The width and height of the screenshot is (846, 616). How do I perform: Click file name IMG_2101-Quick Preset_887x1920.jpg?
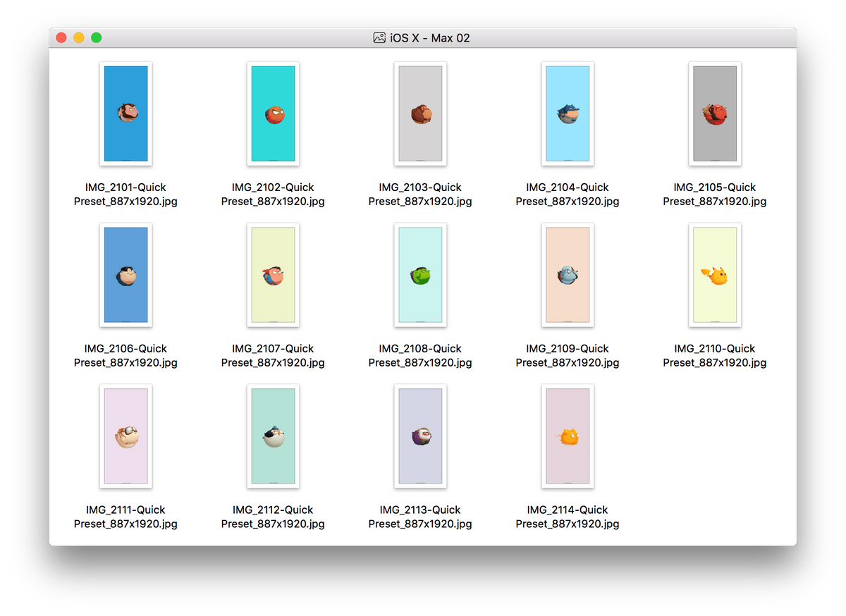tap(125, 195)
